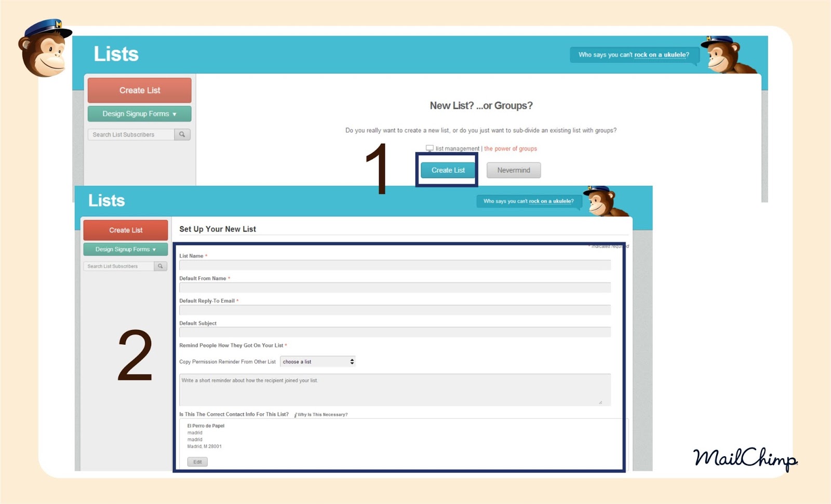Screen dimensions: 831x504
Task: Open the "choose a list" dropdown
Action: coord(318,362)
